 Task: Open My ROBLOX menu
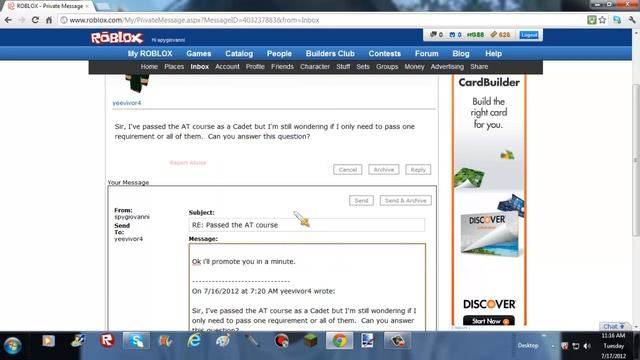click(x=150, y=53)
